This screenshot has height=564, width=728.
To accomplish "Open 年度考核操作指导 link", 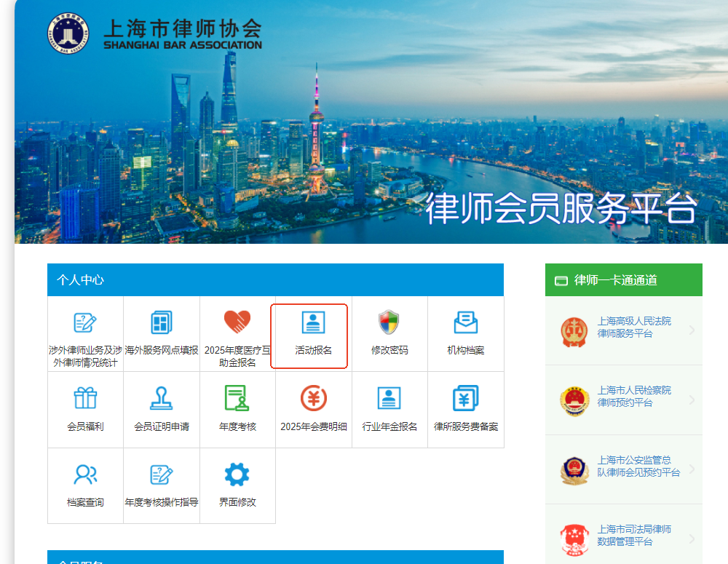I will pyautogui.click(x=161, y=501).
